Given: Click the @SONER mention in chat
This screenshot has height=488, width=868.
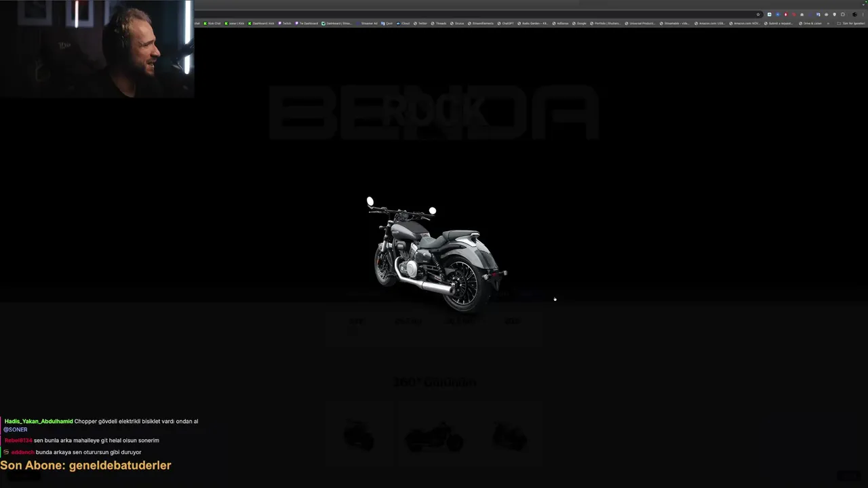Looking at the screenshot, I should pos(16,430).
